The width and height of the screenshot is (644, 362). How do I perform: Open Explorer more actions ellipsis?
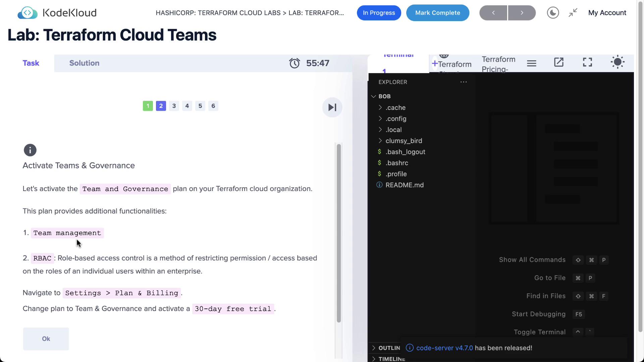pyautogui.click(x=464, y=82)
